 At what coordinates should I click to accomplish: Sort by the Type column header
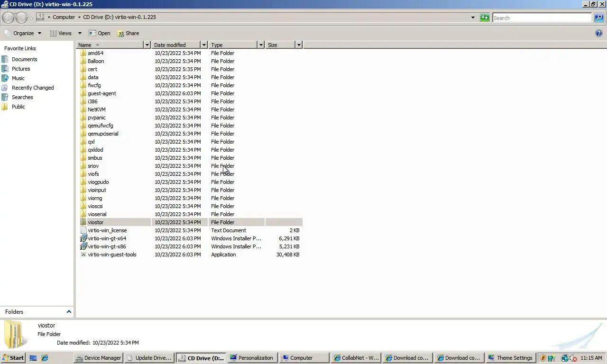click(232, 45)
